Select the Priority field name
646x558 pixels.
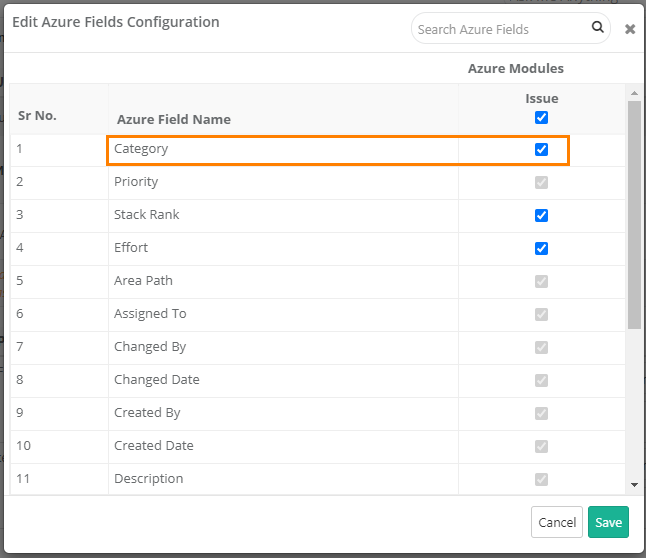pos(136,182)
